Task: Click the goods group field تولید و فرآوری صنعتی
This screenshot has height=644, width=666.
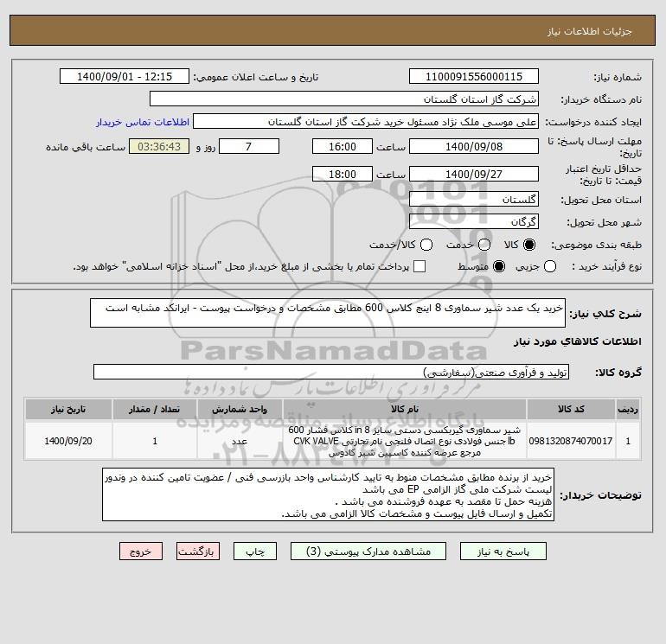Action: (331, 372)
